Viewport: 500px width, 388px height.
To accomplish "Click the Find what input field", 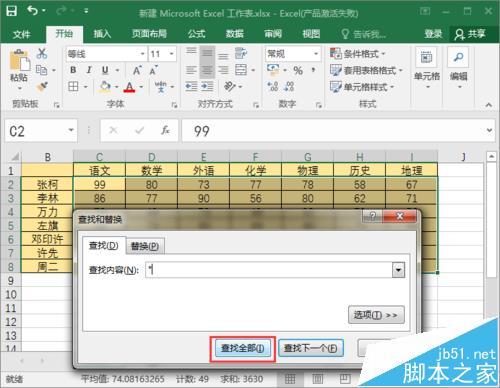I will 269,270.
